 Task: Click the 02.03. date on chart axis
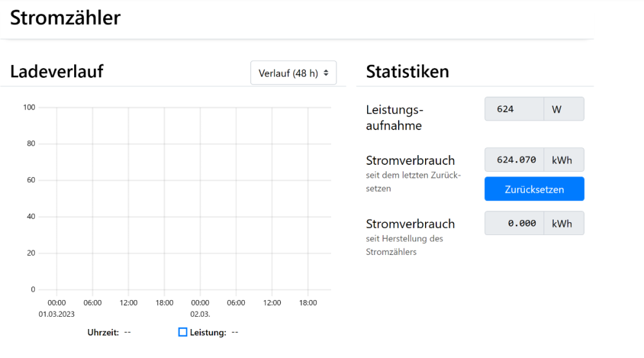(200, 314)
